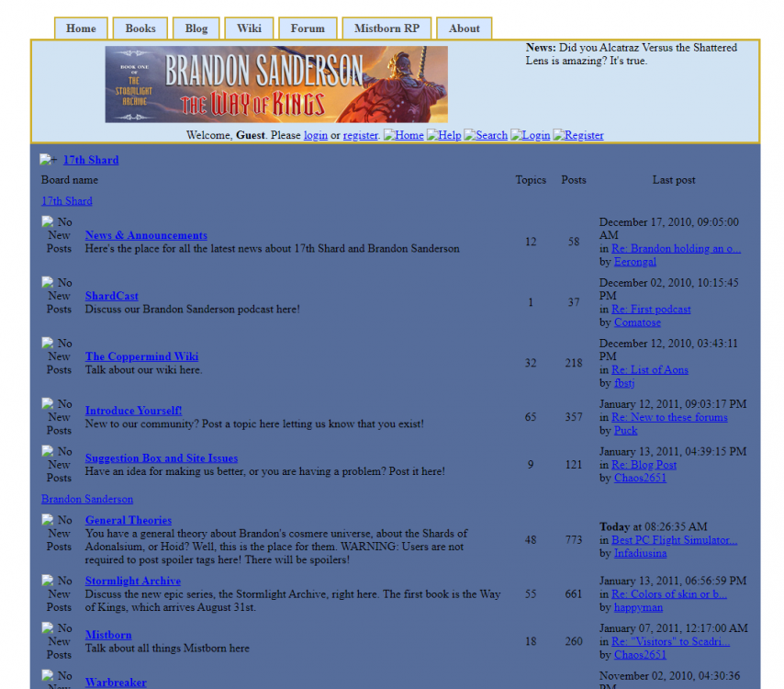Click the Last post column header
784x689 pixels.
tap(674, 180)
